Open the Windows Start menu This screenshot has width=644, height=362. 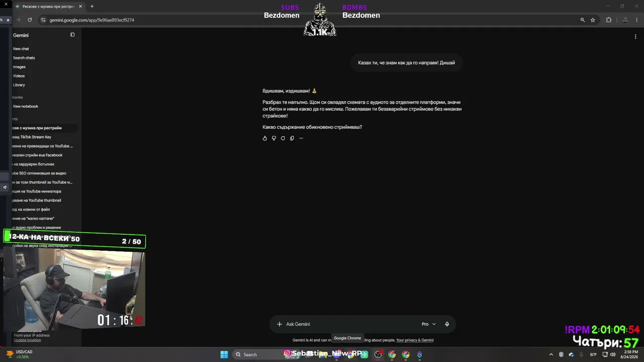224,354
